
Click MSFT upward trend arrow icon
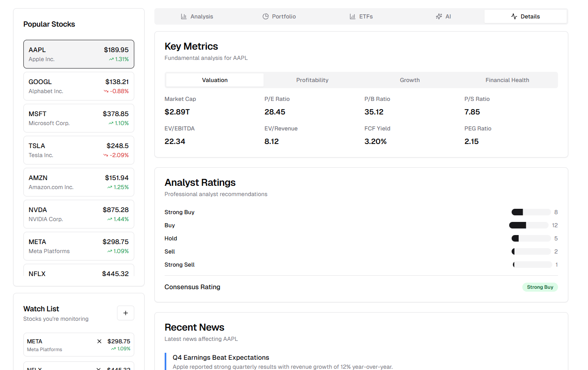point(111,123)
